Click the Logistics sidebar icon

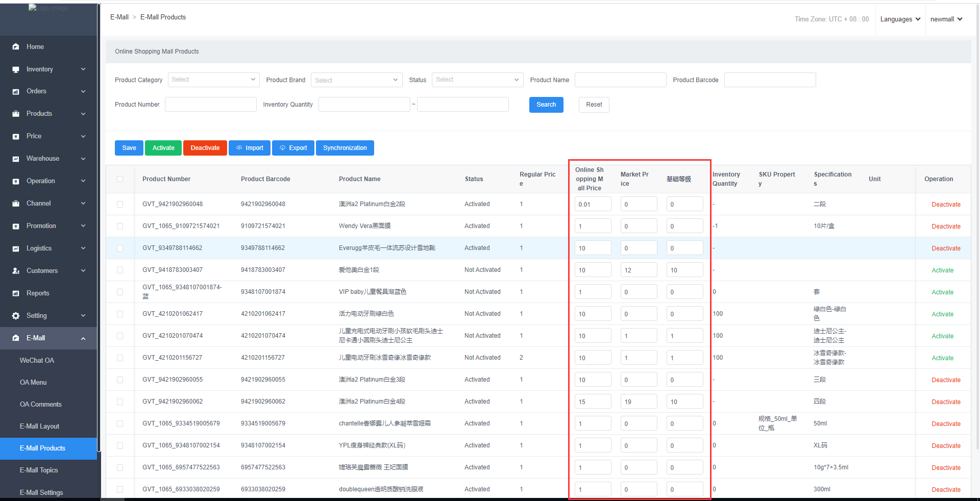click(x=16, y=248)
